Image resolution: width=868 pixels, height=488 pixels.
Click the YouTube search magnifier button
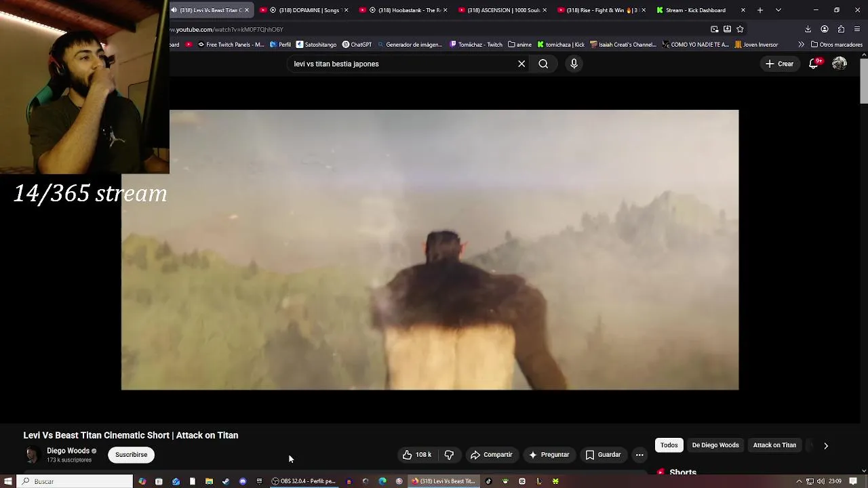click(543, 64)
